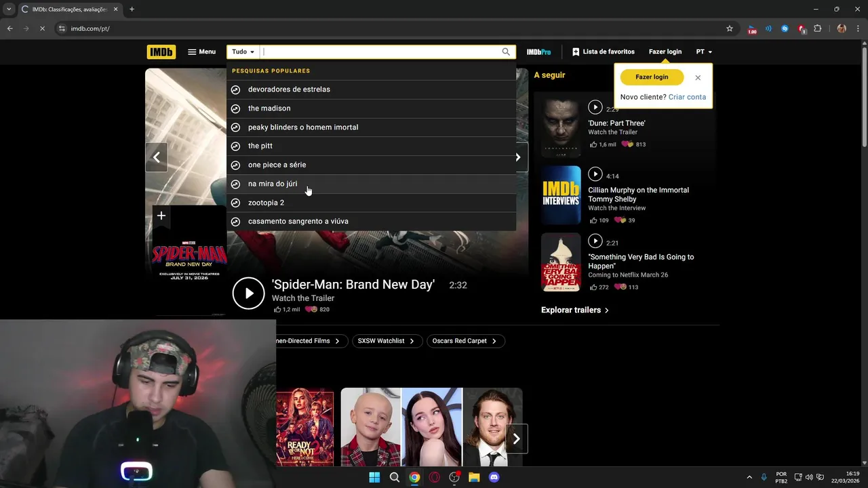Play the Cillian Murphy interview

595,174
